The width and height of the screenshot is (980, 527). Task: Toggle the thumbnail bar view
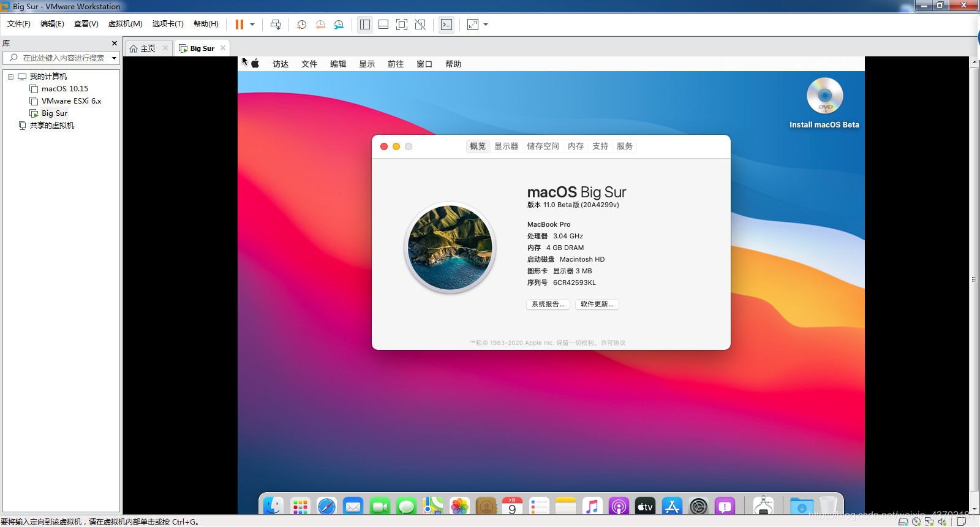click(383, 25)
